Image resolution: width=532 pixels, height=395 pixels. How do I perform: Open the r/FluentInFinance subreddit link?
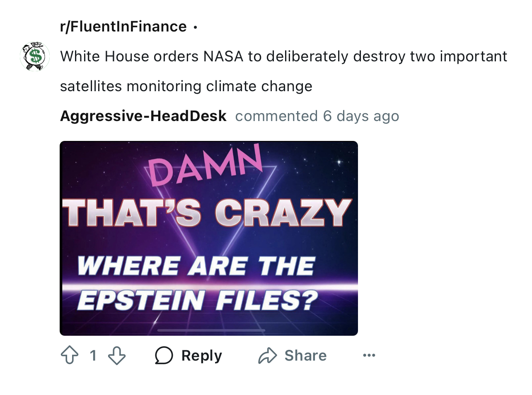tap(123, 27)
